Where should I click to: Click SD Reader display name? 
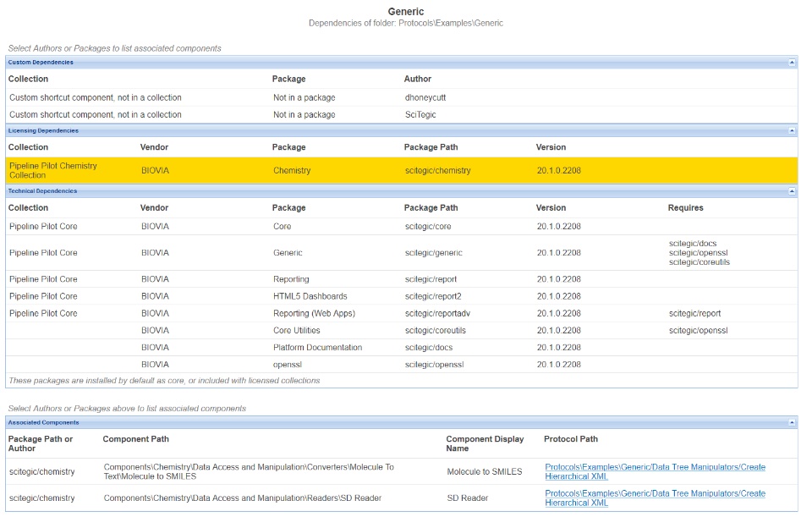tap(468, 498)
